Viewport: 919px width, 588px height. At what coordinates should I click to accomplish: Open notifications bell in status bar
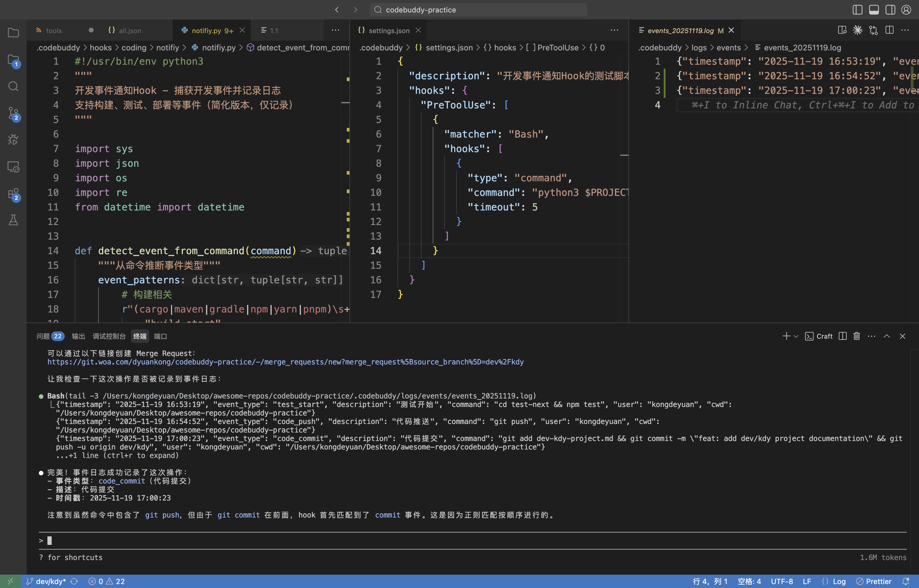[906, 581]
